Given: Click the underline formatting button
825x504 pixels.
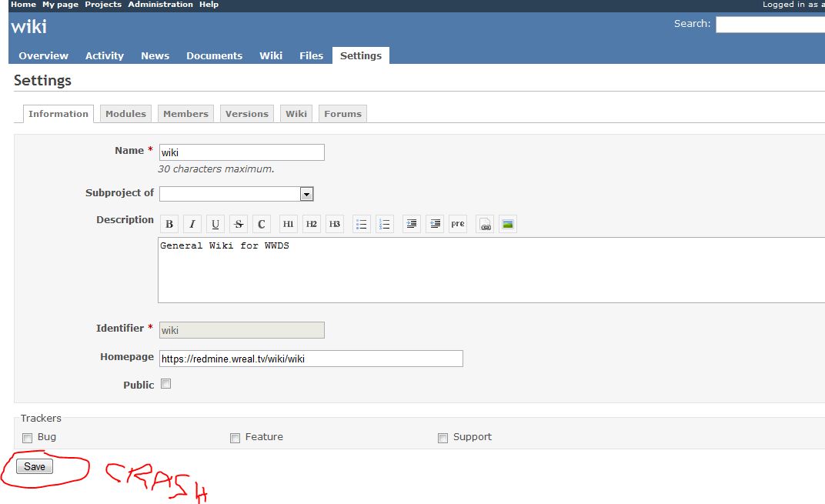Looking at the screenshot, I should pos(215,225).
